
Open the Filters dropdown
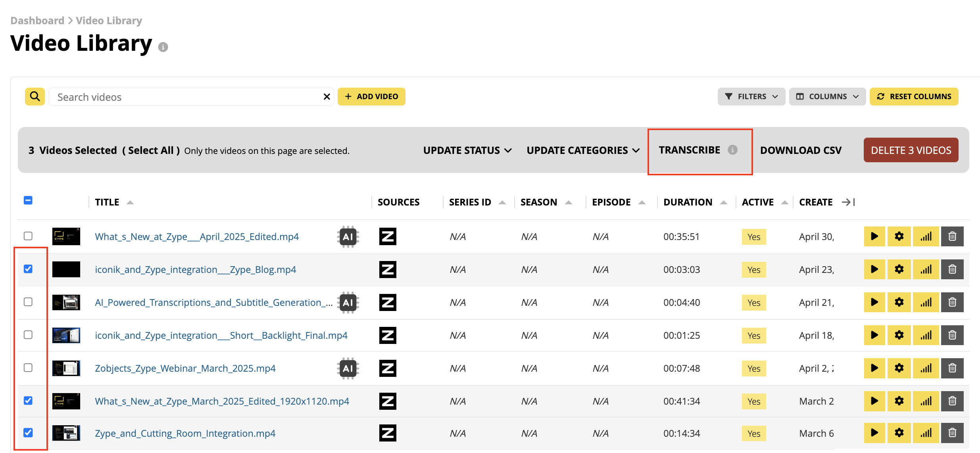coord(751,96)
